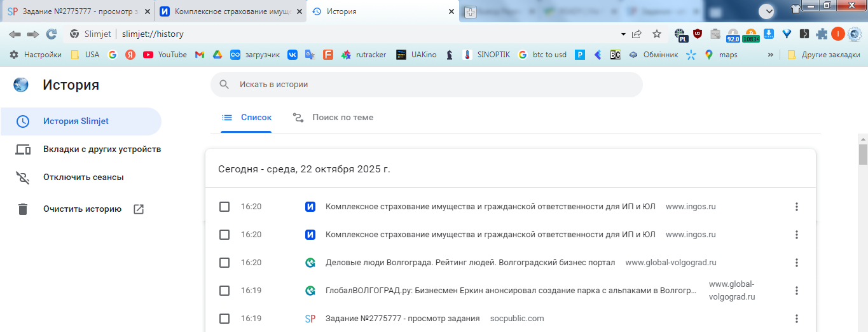Screen dimensions: 868x332
Task: Open the Yandex bookmark icon
Action: point(130,55)
